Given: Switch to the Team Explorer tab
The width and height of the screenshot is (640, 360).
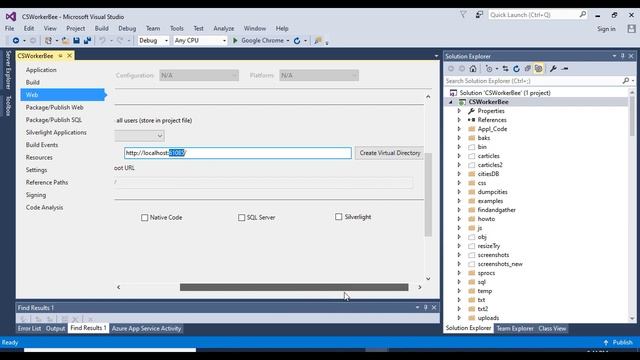Looking at the screenshot, I should coord(515,329).
